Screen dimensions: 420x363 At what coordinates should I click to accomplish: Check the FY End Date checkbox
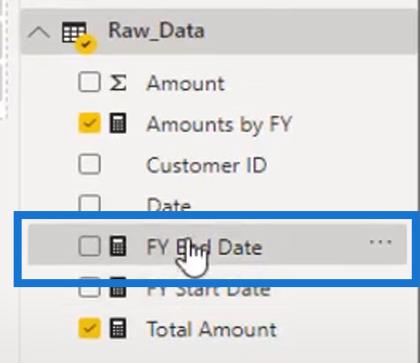[89, 246]
